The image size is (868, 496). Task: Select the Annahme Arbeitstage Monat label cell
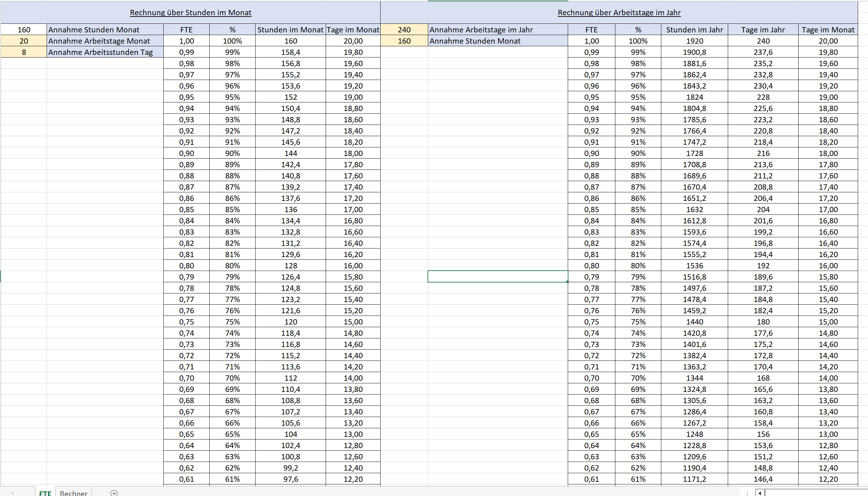pos(105,41)
